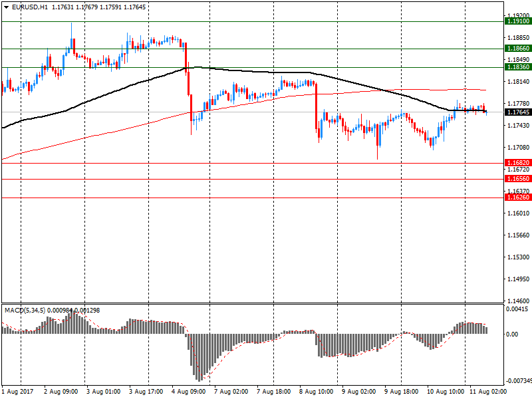Select the green 1.18360 resistance level label
532x399 pixels.
coord(518,67)
